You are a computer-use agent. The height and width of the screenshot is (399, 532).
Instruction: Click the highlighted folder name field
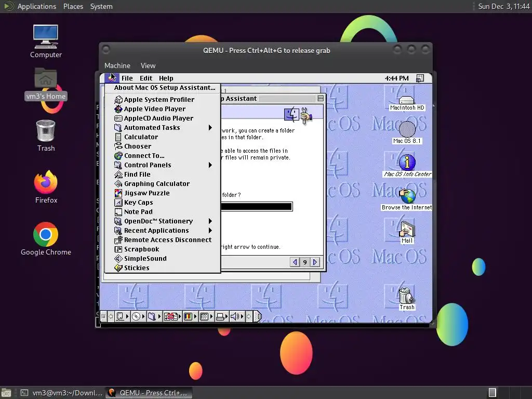tap(257, 206)
